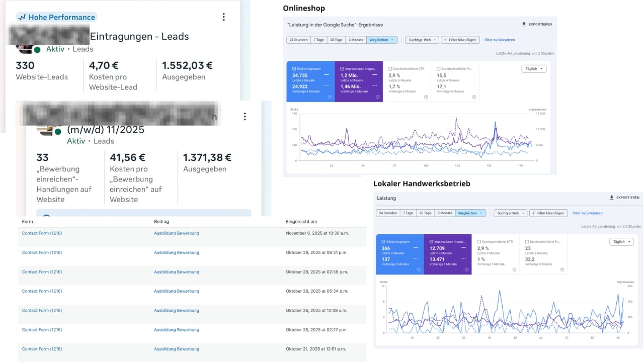Expand the Vergleichen dropdown in Onlineshop report

pos(382,40)
